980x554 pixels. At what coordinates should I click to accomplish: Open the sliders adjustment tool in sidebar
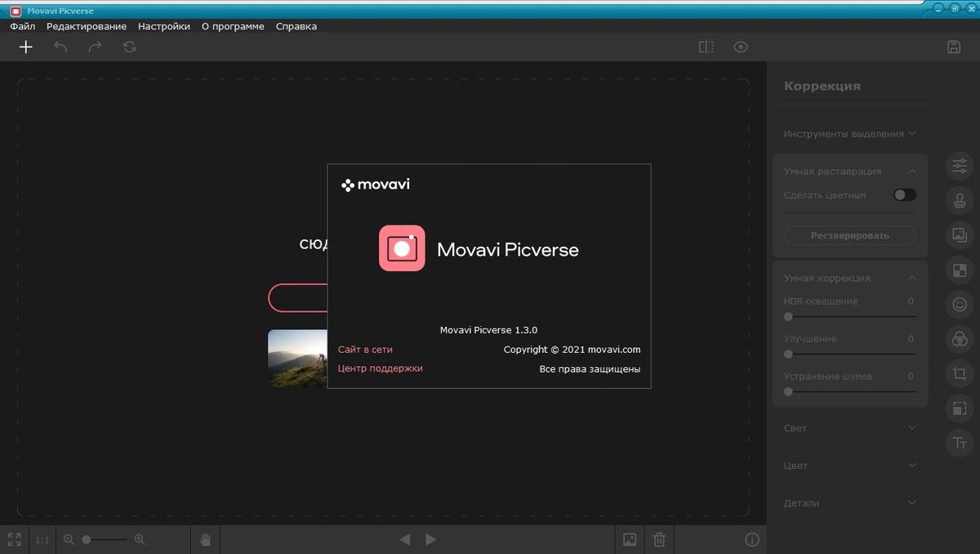coord(960,166)
